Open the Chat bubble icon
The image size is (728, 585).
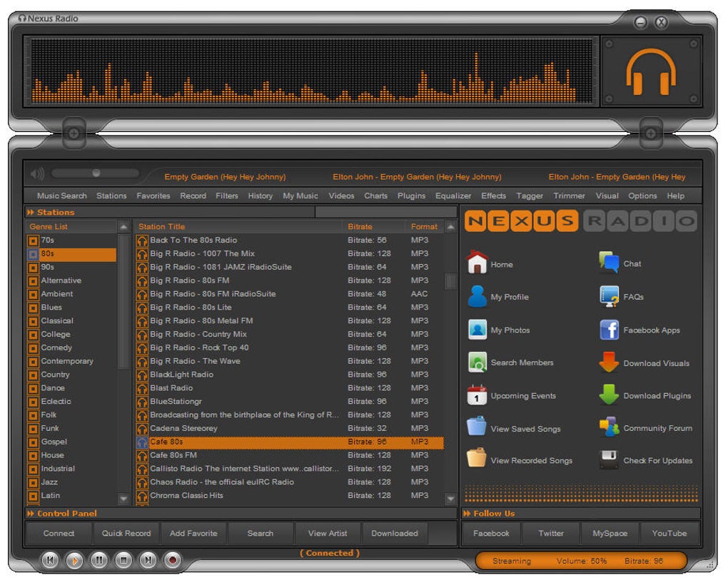[608, 263]
